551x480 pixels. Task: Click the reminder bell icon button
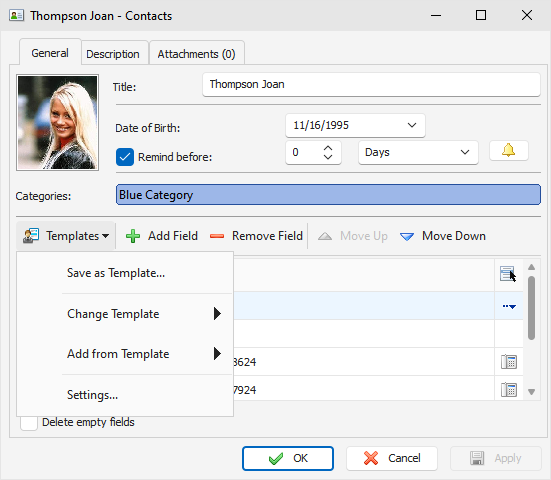(x=508, y=151)
